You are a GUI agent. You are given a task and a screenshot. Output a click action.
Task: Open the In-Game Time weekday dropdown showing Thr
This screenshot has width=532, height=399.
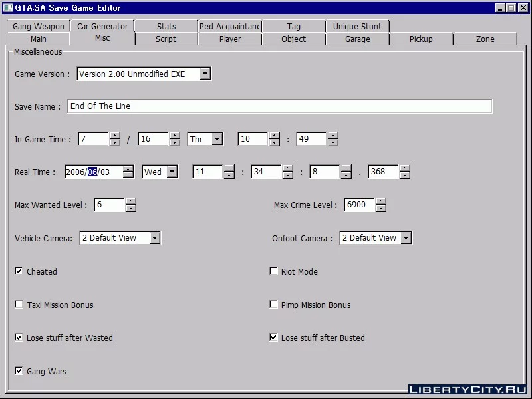click(217, 139)
